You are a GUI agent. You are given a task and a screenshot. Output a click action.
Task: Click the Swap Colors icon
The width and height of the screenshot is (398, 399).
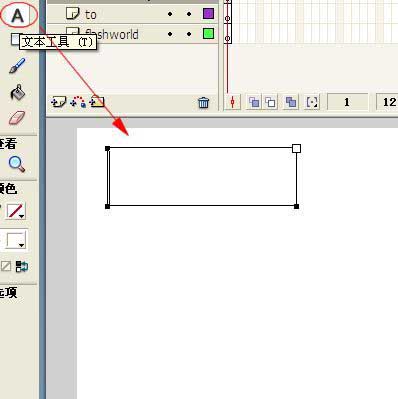click(22, 266)
